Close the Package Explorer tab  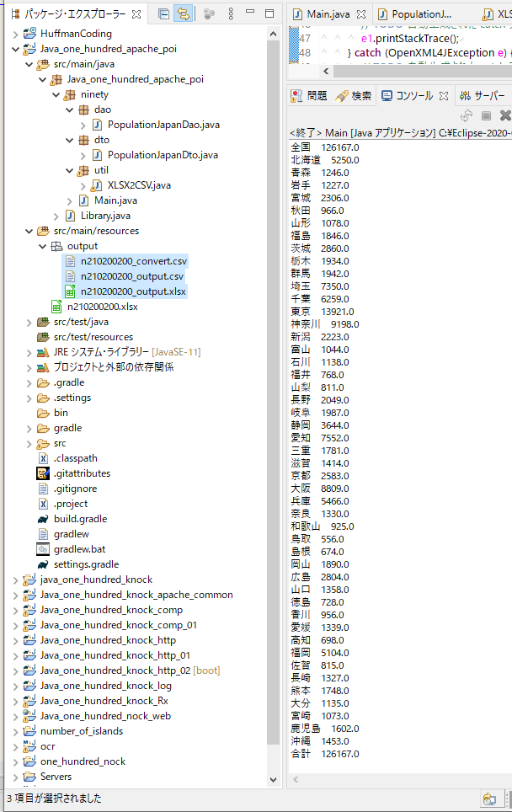click(x=136, y=14)
